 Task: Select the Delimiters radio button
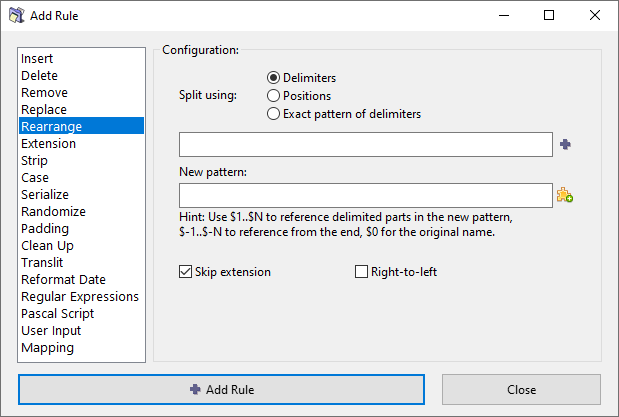[x=273, y=78]
